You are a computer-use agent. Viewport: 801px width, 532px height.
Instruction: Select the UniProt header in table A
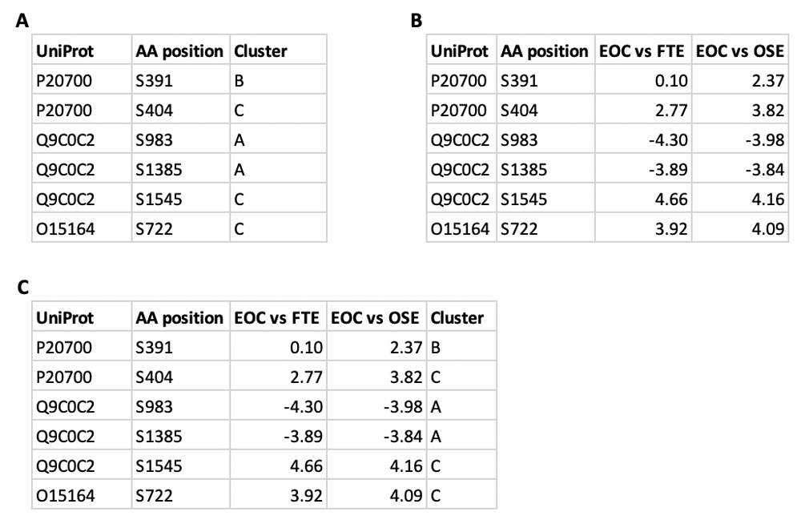65,51
